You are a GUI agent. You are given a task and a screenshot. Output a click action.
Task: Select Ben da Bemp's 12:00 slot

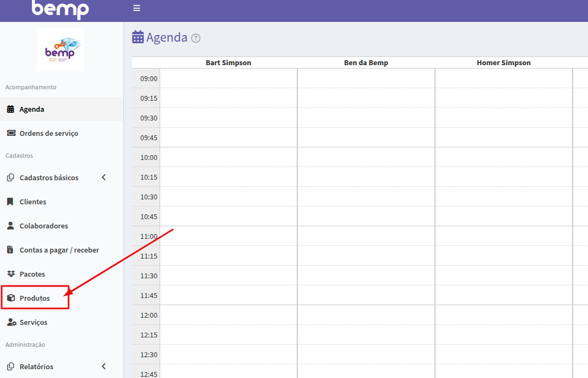point(366,315)
